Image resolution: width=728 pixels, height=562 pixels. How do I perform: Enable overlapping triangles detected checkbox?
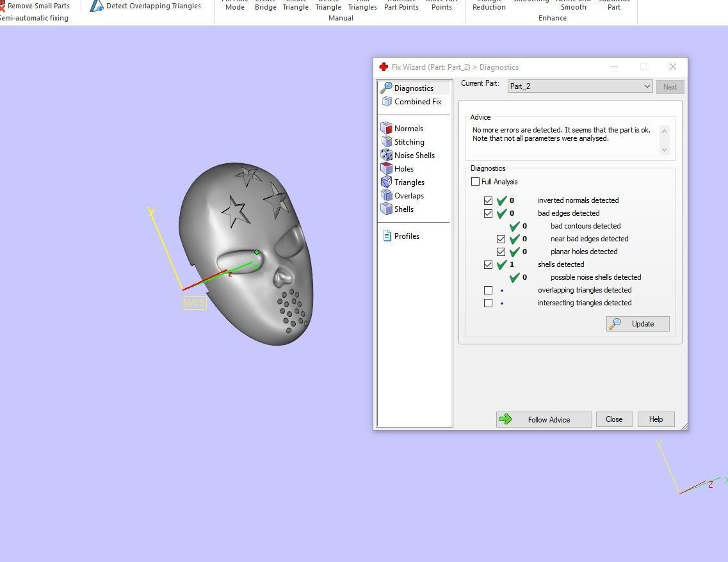488,290
